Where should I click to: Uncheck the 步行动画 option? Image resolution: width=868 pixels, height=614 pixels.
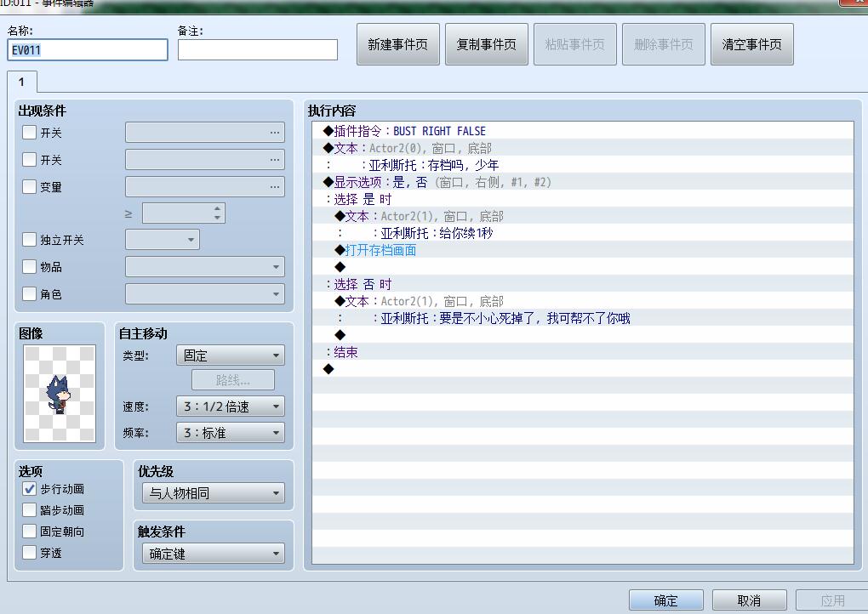[29, 489]
